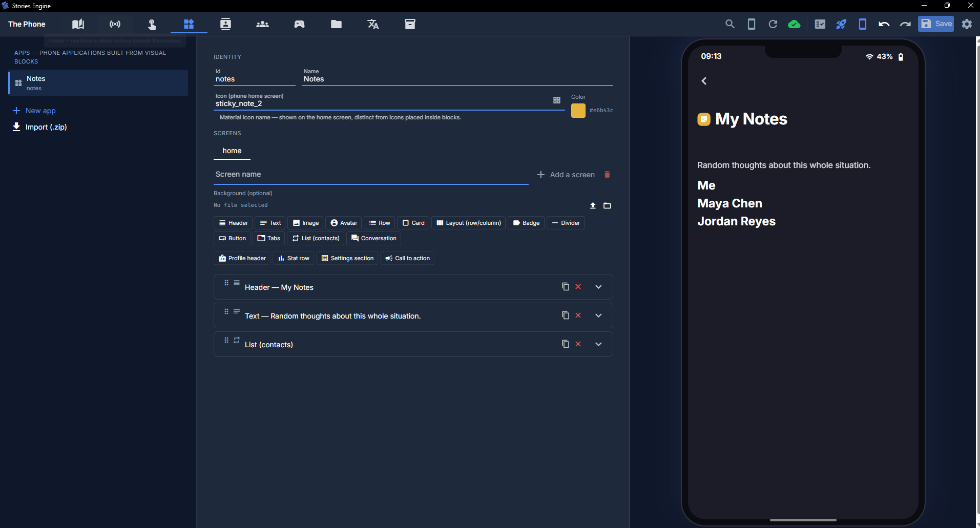Click the Screen name input field
This screenshot has height=528, width=980.
(x=371, y=175)
